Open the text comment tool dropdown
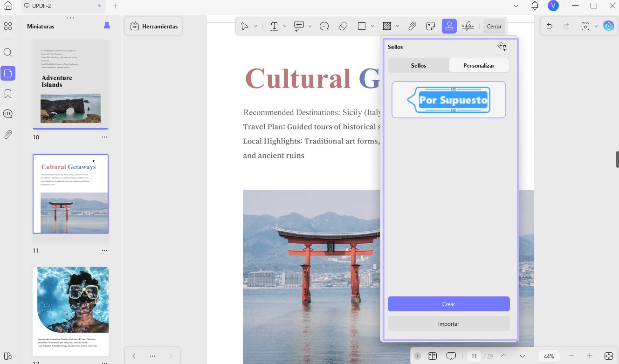The height and width of the screenshot is (364, 619). (x=310, y=27)
